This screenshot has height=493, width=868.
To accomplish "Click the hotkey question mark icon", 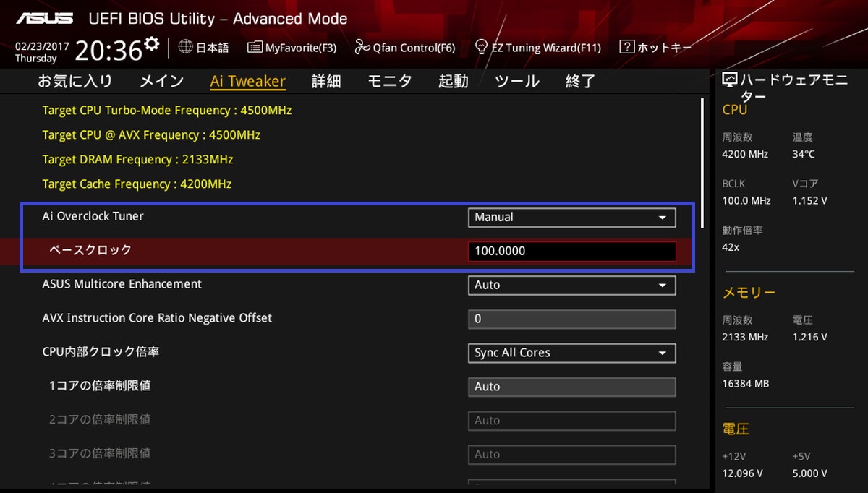I will (626, 47).
